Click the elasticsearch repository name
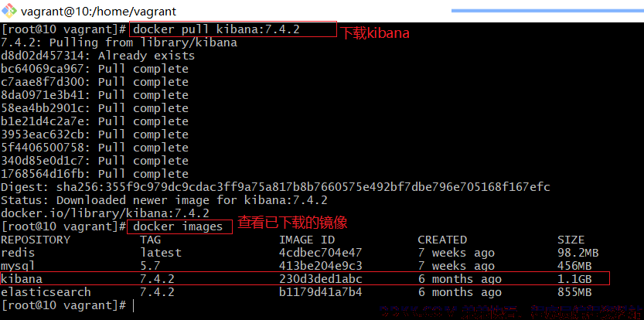The image size is (644, 320). (46, 292)
